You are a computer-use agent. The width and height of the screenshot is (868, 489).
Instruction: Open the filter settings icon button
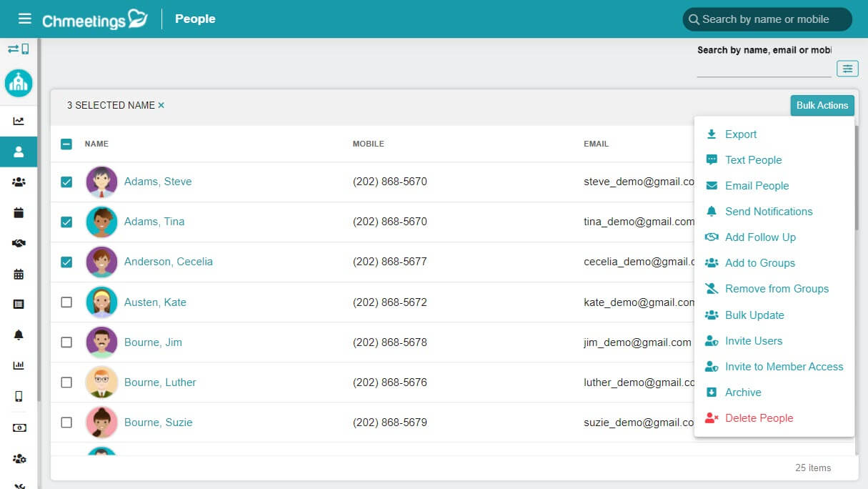(x=847, y=69)
